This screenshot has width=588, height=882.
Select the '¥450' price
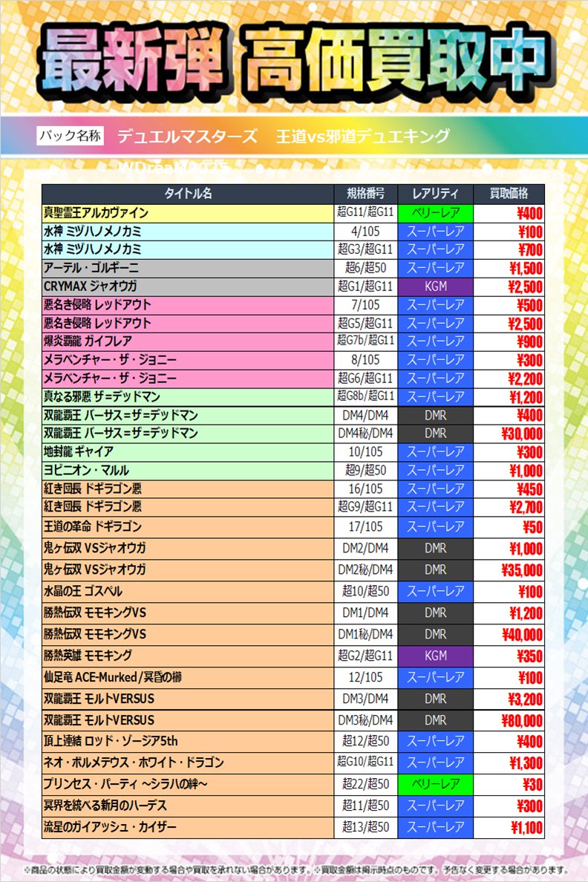(530, 489)
